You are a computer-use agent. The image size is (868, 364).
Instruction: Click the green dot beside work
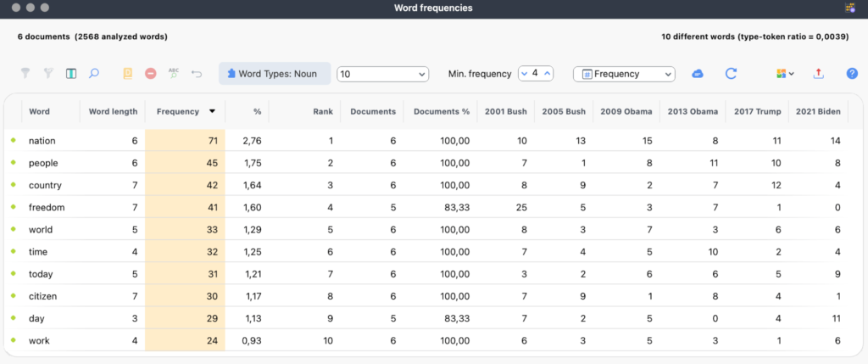[14, 341]
